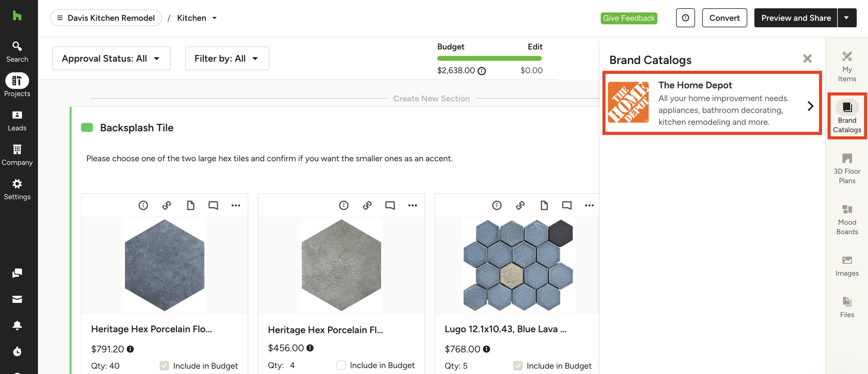868x374 pixels.
Task: Click green color swatch beside Backsplash Tile
Action: pyautogui.click(x=87, y=128)
